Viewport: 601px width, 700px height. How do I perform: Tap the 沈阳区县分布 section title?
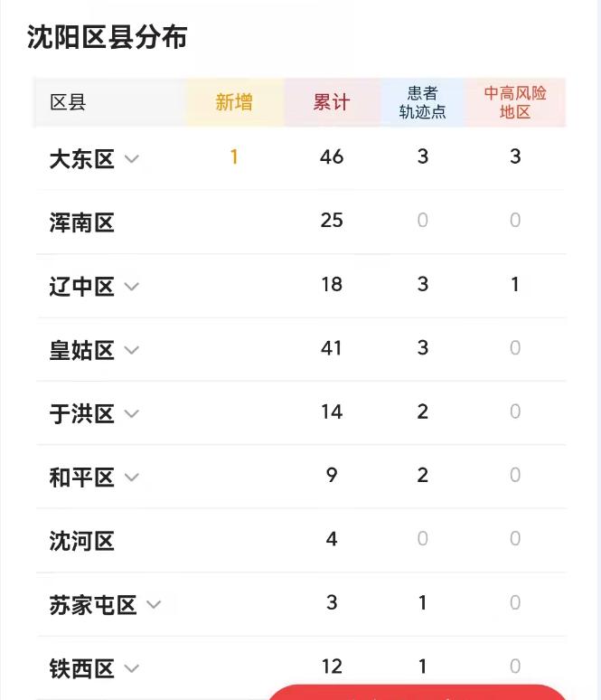[x=108, y=37]
